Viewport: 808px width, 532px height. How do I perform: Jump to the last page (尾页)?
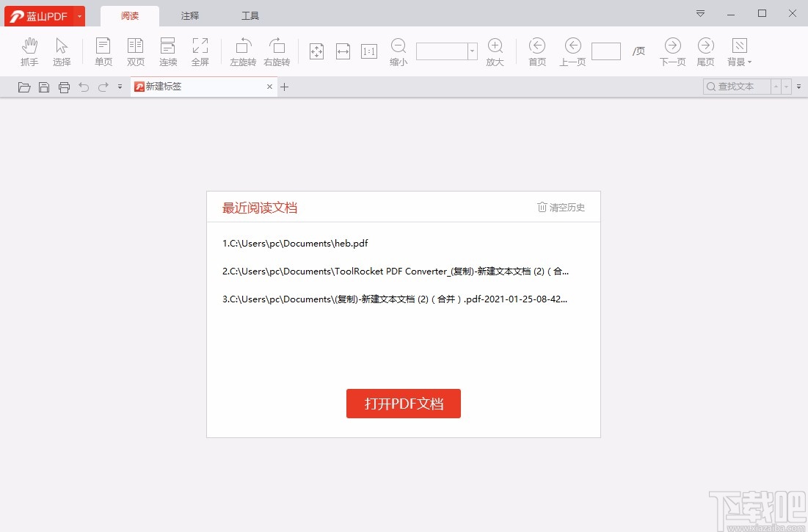(705, 51)
